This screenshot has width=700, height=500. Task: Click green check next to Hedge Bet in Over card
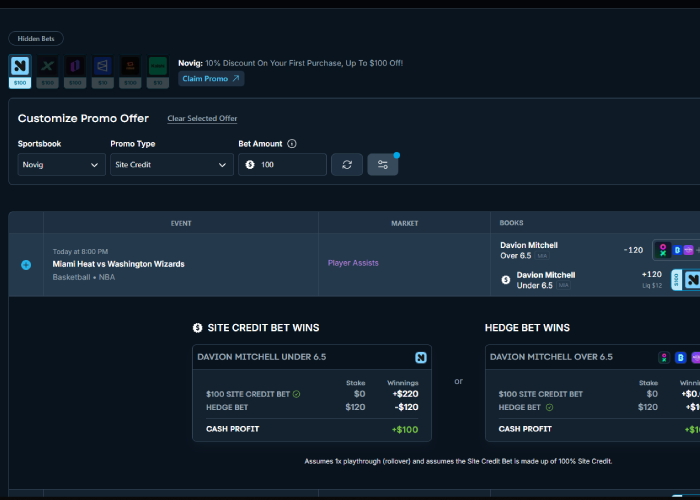(x=550, y=407)
